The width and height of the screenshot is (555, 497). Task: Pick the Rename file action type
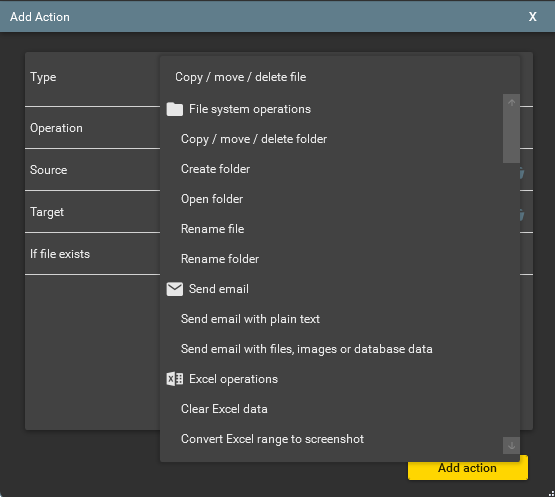point(212,229)
